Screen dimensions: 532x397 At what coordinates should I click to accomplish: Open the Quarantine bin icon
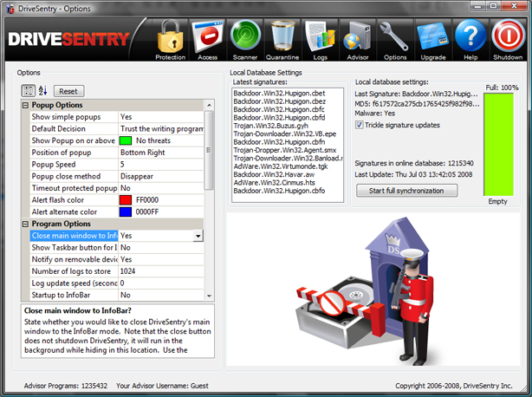282,40
